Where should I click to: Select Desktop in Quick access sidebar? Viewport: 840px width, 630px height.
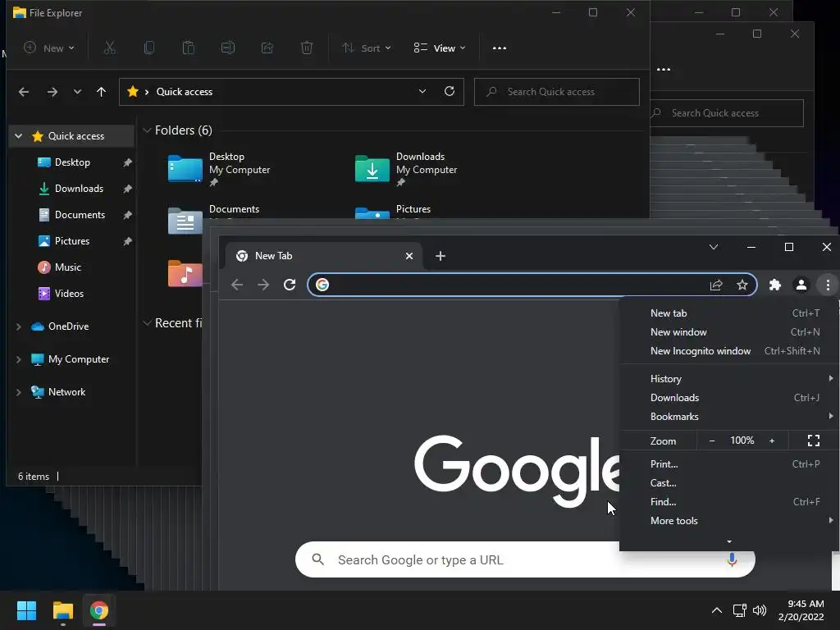pyautogui.click(x=72, y=162)
